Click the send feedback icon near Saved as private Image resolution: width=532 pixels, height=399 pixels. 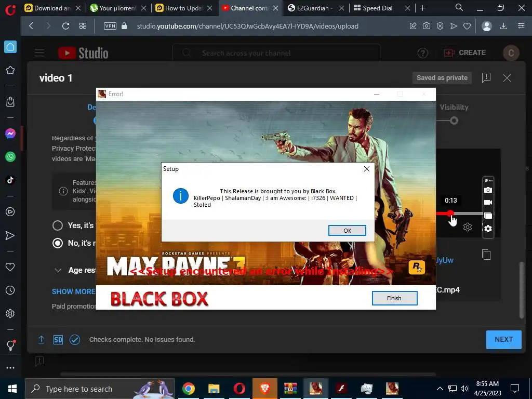click(x=486, y=78)
